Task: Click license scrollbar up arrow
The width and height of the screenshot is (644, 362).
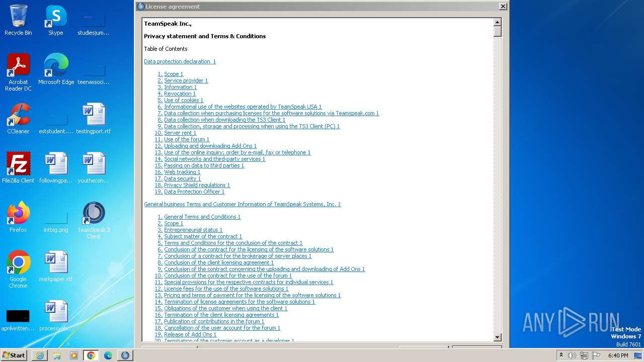Action: click(x=498, y=22)
